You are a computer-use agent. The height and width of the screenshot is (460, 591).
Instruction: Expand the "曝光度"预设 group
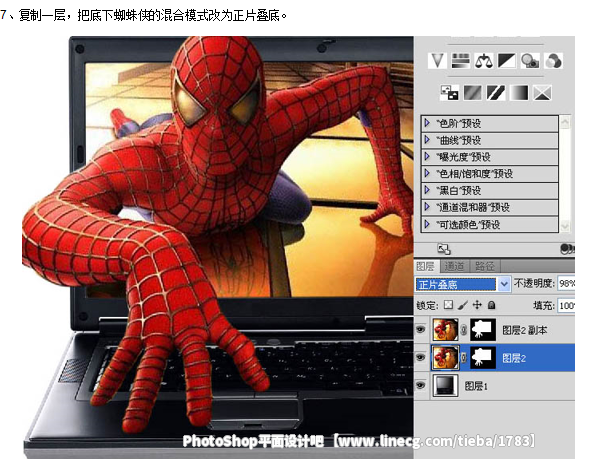coord(427,156)
